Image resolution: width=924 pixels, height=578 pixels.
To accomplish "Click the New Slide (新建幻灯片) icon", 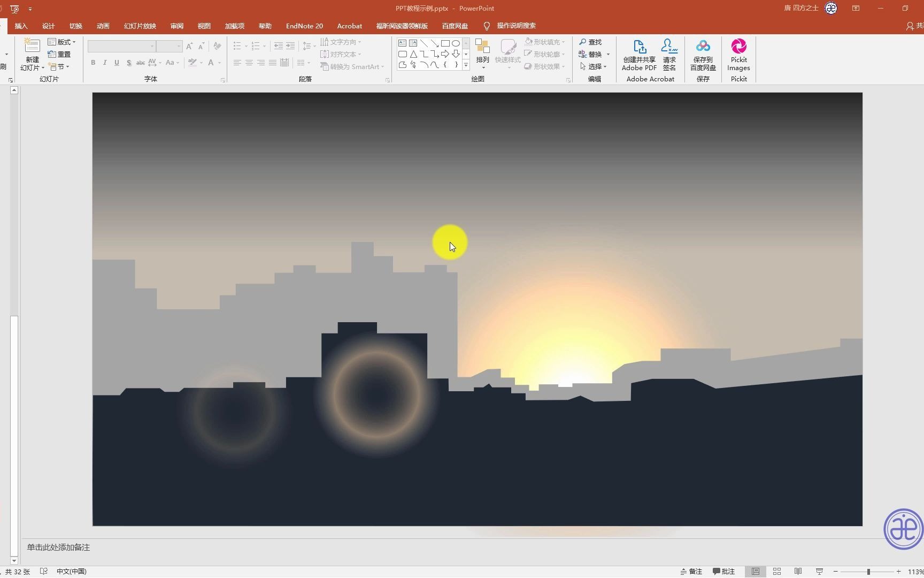I will [32, 46].
